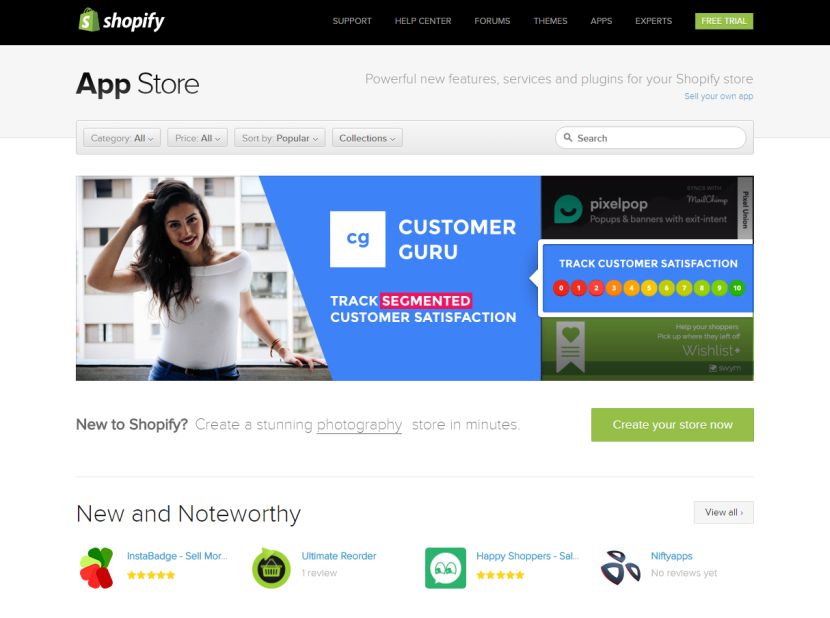This screenshot has height=618, width=830.
Task: Expand the Price: All dropdown
Action: pos(197,138)
